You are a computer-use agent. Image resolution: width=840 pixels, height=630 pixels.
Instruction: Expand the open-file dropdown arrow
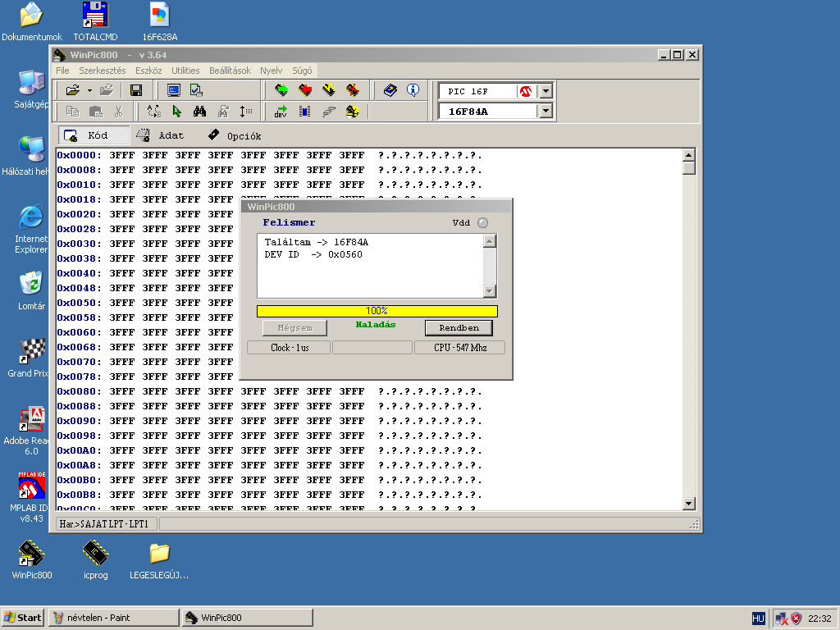click(89, 90)
